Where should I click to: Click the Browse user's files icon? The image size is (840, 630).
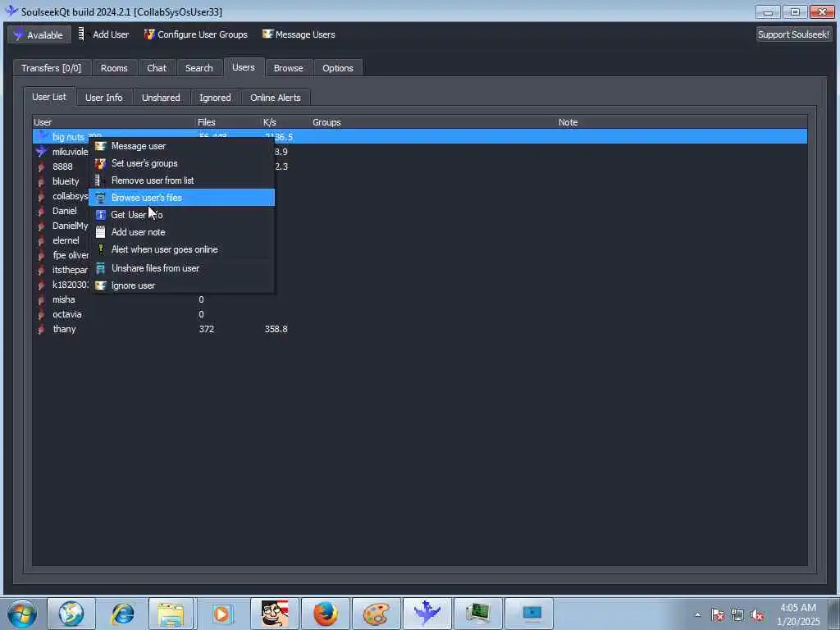(x=100, y=197)
